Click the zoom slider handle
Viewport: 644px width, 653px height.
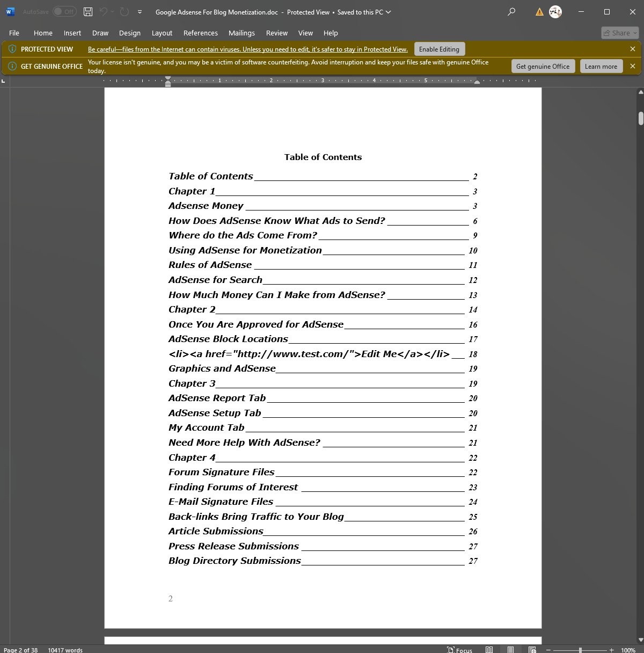[x=580, y=650]
